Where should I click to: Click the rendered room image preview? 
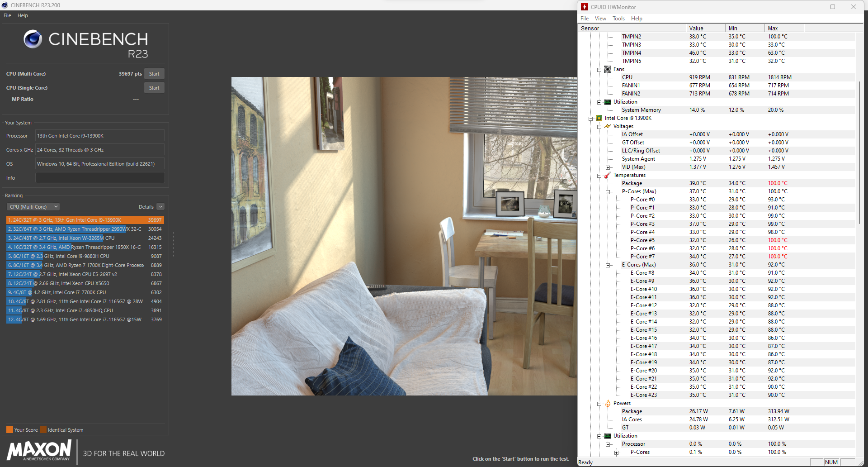click(x=404, y=236)
